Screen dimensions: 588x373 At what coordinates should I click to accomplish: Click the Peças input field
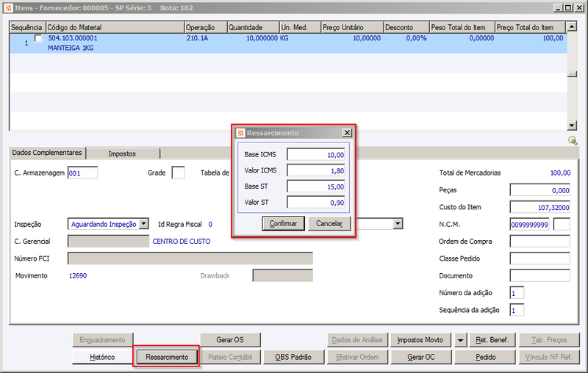(x=540, y=190)
